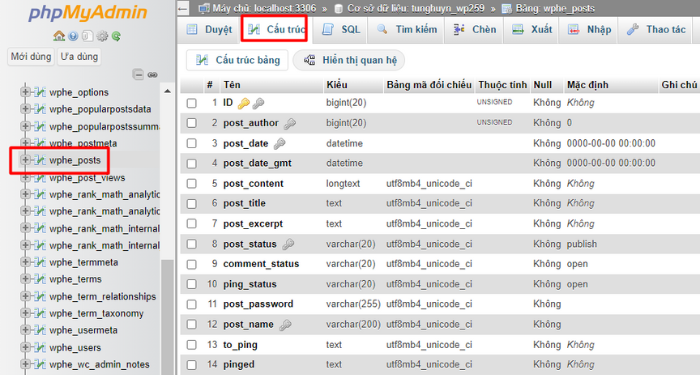Open the wphe_postmeta table link
This screenshot has height=375, width=700.
[x=83, y=143]
